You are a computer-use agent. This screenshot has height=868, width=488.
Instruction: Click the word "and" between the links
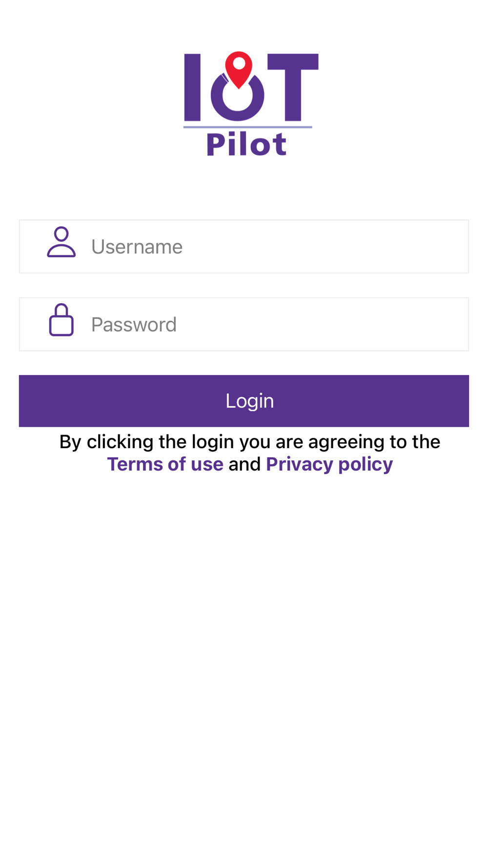click(x=244, y=464)
